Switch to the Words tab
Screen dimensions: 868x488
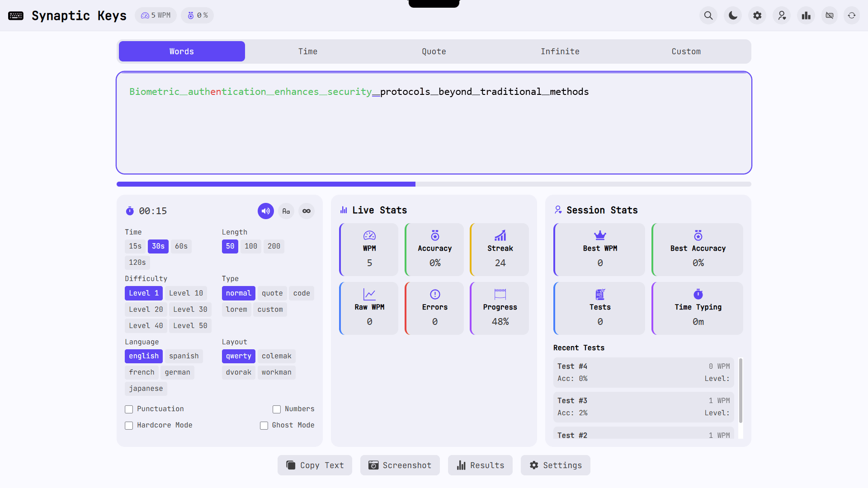(182, 52)
